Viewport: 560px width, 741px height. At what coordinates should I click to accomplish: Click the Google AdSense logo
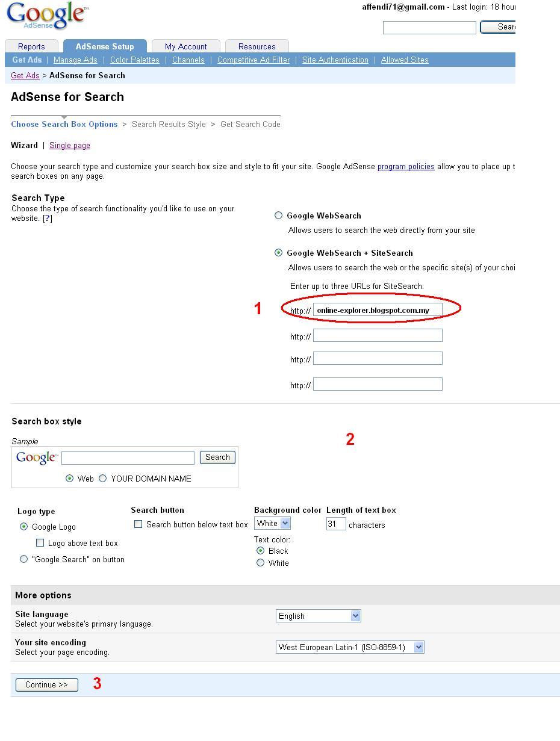tap(47, 16)
